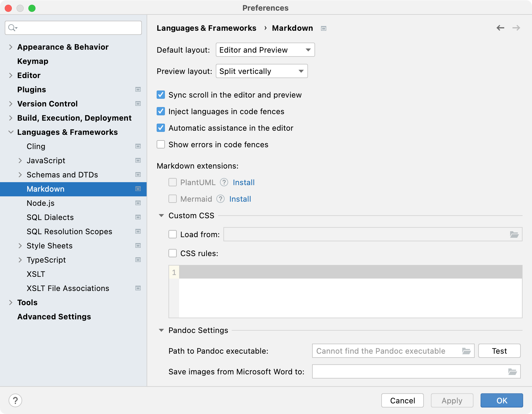Enable Load from custom CSS checkbox
Image resolution: width=532 pixels, height=414 pixels.
click(173, 234)
